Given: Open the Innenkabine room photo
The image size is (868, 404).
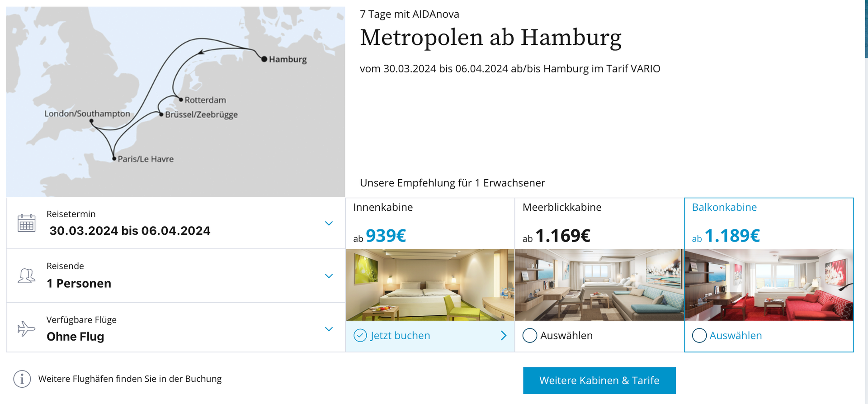Looking at the screenshot, I should point(430,285).
